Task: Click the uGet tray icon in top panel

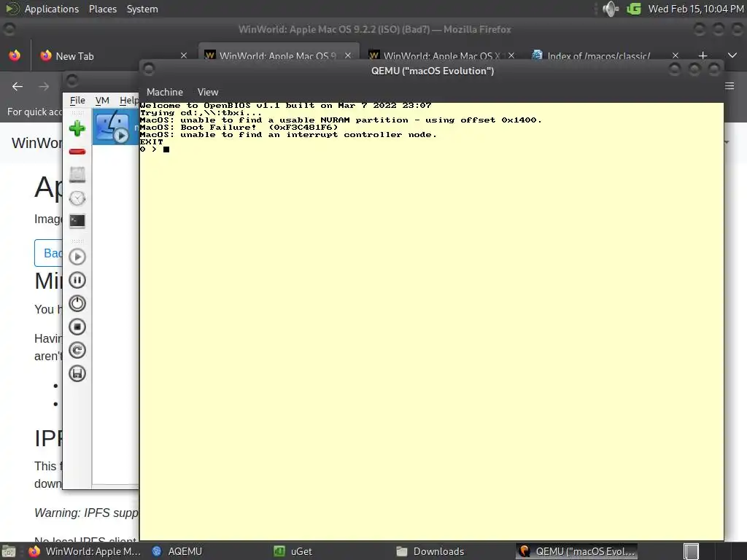Action: (x=634, y=9)
